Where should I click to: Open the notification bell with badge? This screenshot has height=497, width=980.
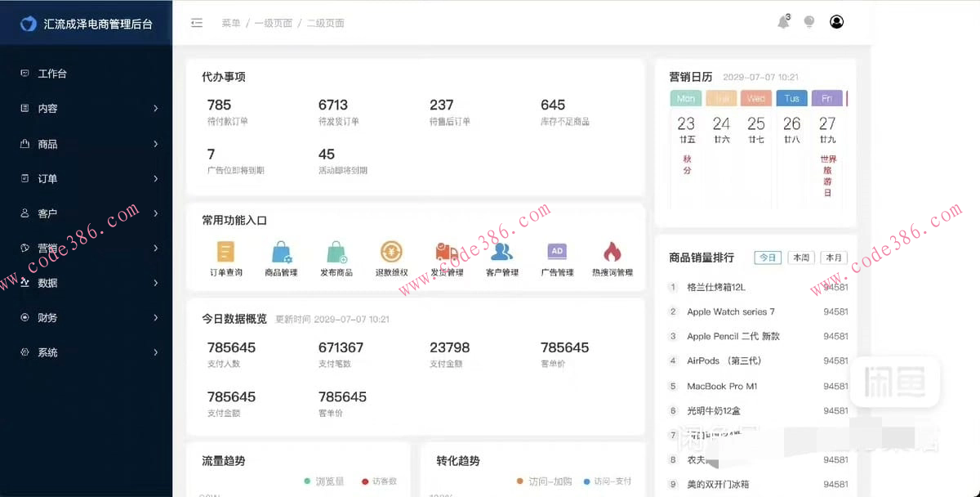coord(783,22)
